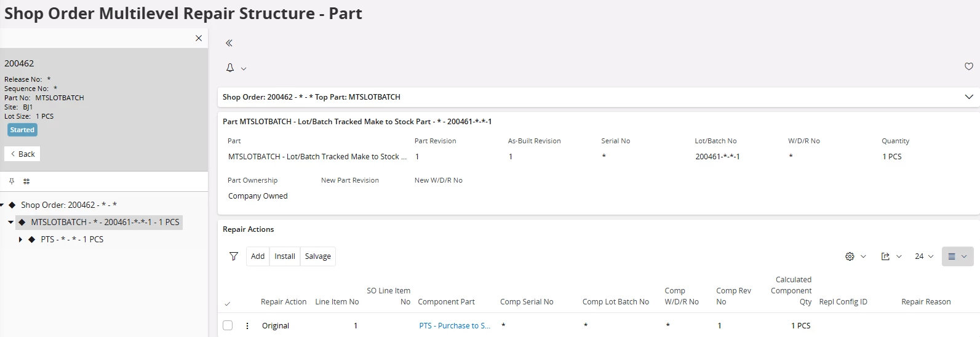
Task: Open the list view mode dropdown
Action: click(957, 256)
